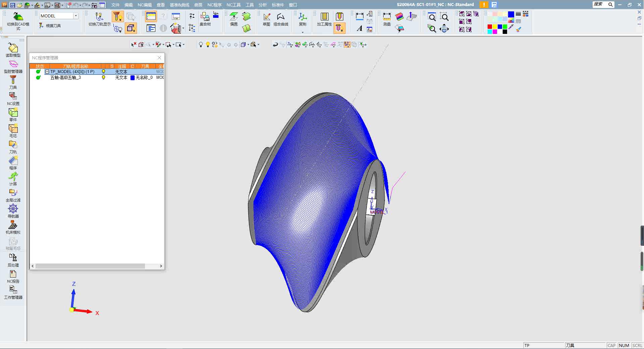Collapse the TP_MODEL toolpath tree node

[47, 72]
